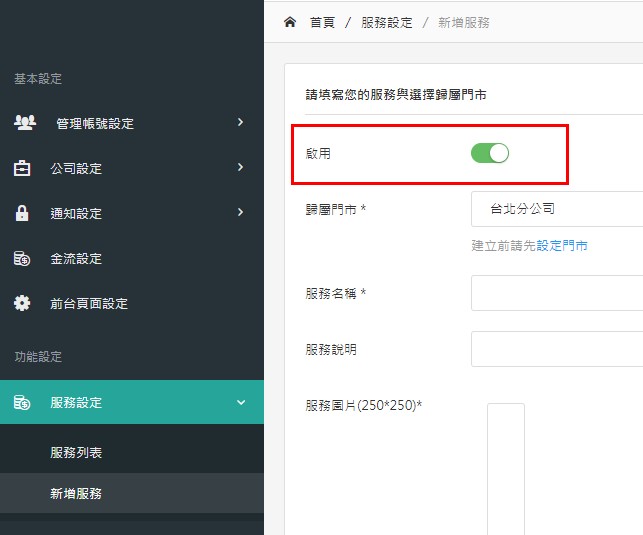Collapse the 服務設定 menu chevron

241,402
